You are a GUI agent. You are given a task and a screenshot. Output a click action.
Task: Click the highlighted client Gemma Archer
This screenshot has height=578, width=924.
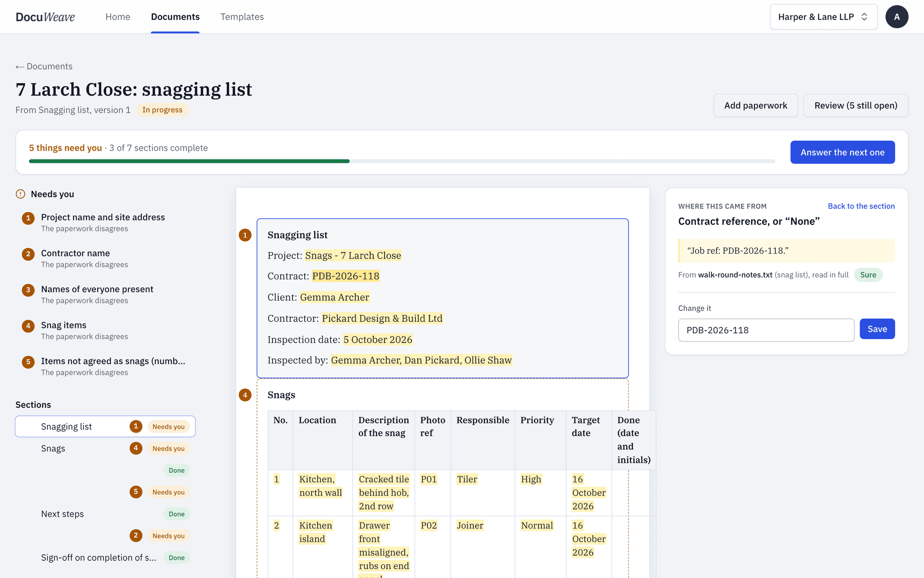[x=335, y=297]
